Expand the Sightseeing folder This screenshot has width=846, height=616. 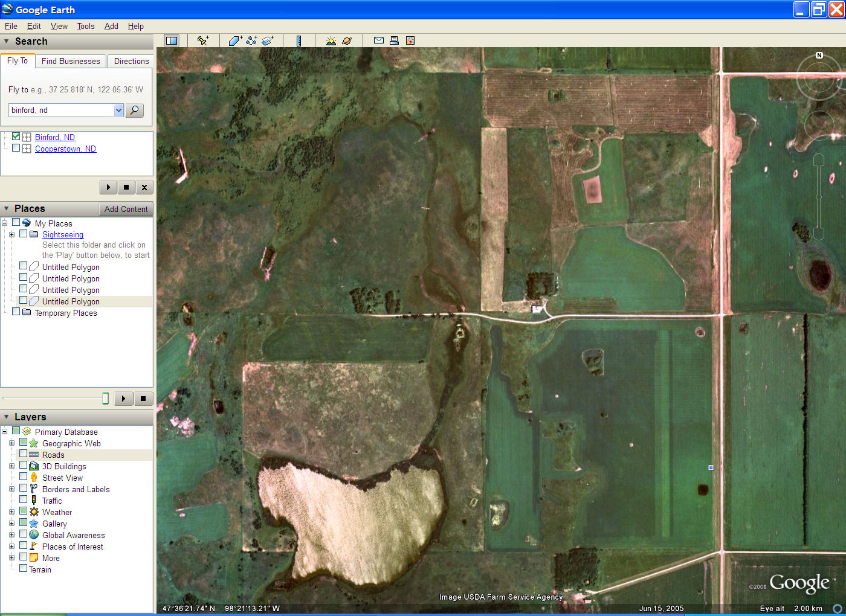[x=11, y=234]
